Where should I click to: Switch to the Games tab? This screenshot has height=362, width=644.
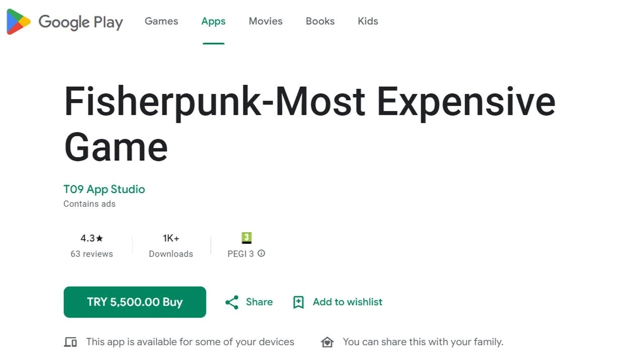click(x=161, y=21)
